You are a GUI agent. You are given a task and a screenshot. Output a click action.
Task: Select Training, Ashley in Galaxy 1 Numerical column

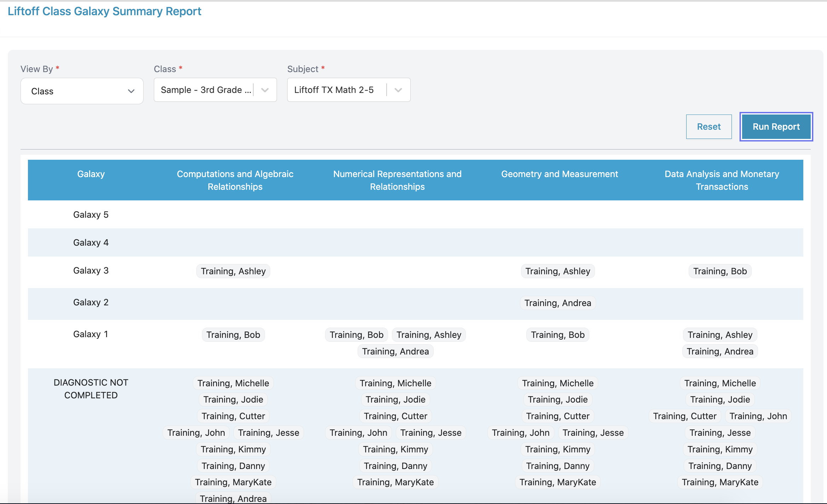click(x=429, y=335)
